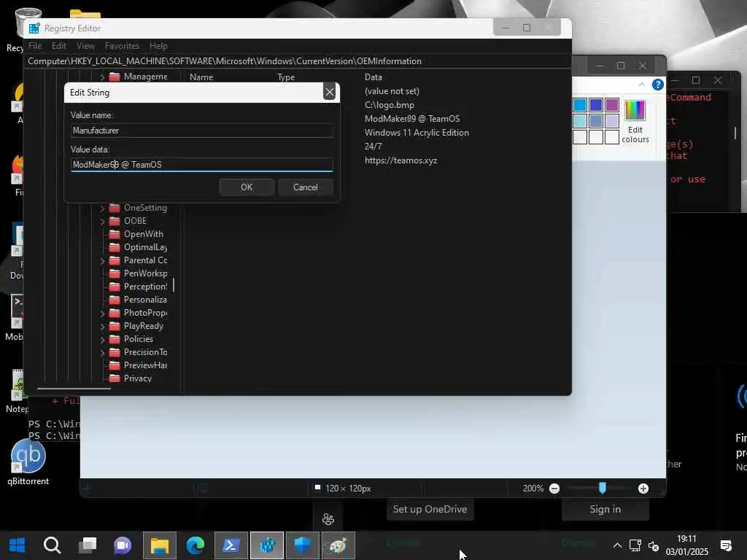The height and width of the screenshot is (560, 747).
Task: Pick the light turquoise swatch in Paint
Action: [x=580, y=121]
